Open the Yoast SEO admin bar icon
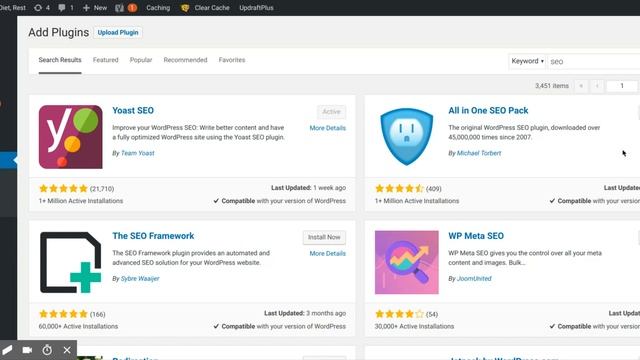Image resolution: width=640 pixels, height=360 pixels. pyautogui.click(x=119, y=8)
